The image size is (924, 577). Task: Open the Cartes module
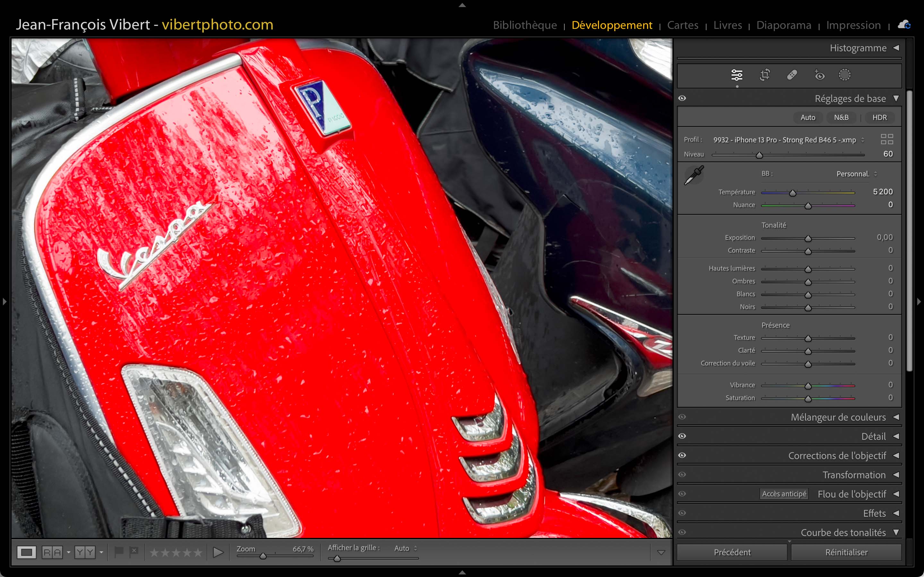[682, 25]
